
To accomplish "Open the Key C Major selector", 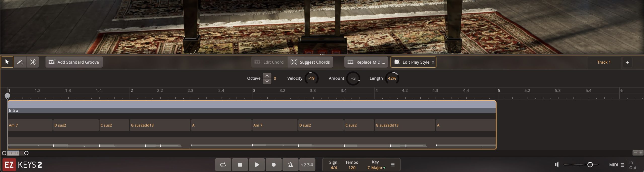I will [x=375, y=168].
